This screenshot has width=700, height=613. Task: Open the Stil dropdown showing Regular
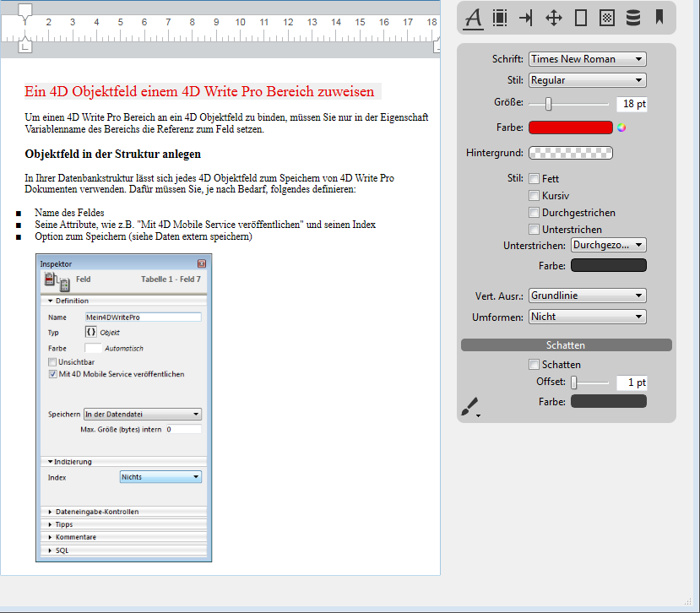click(x=587, y=80)
